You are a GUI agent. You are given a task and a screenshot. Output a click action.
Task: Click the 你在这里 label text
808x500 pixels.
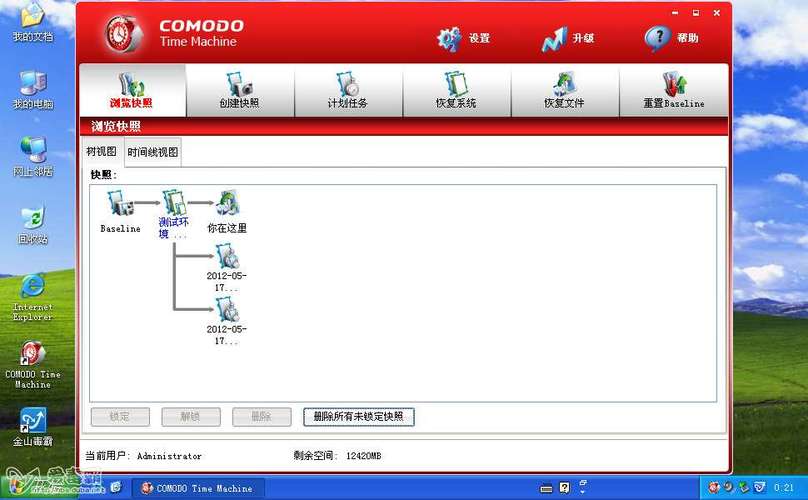(x=227, y=228)
